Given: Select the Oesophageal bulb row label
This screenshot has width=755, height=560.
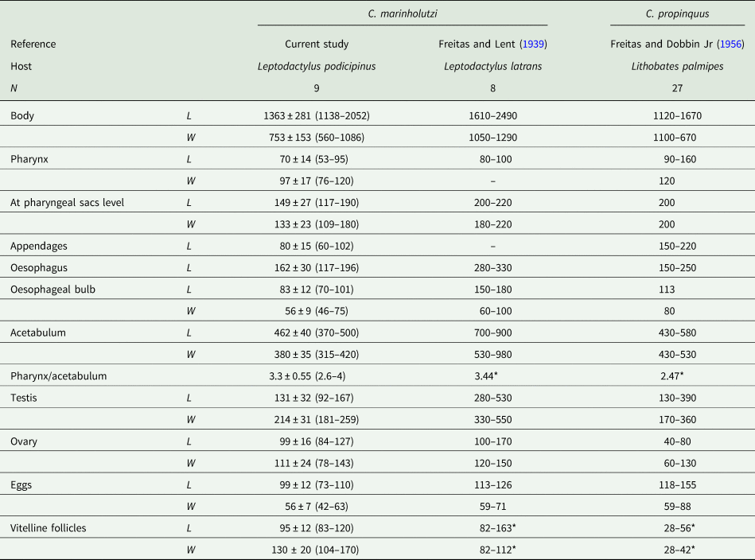Looking at the screenshot, I should click(52, 288).
